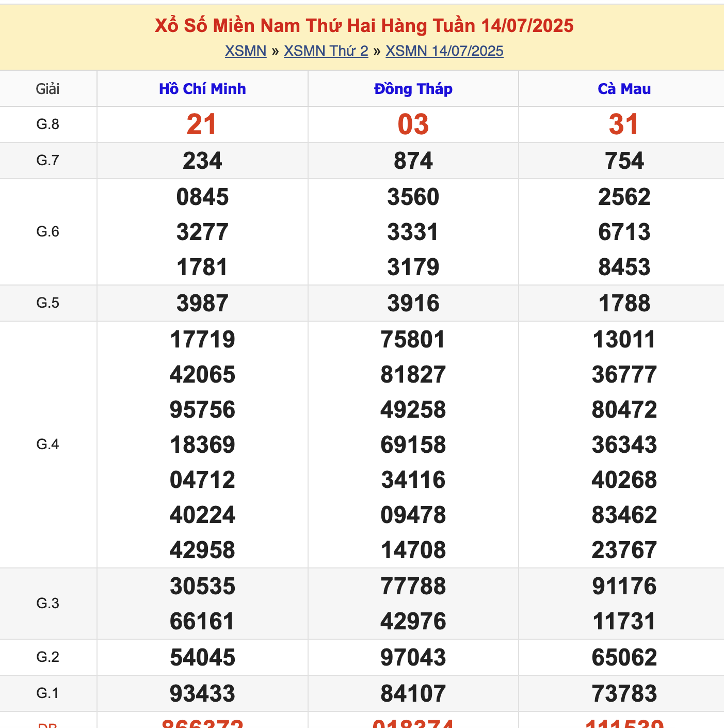Click the G.4 number 95756
This screenshot has width=724, height=728.
(202, 409)
